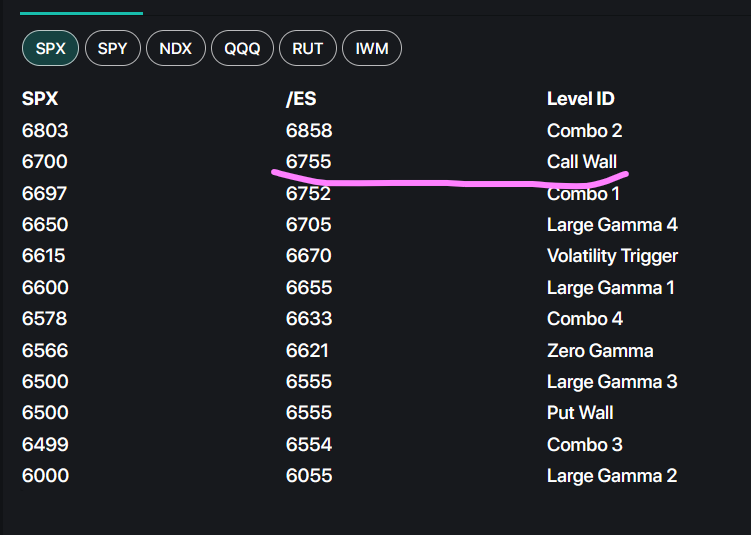Click the SPX column header
751x535 pixels.
point(40,99)
